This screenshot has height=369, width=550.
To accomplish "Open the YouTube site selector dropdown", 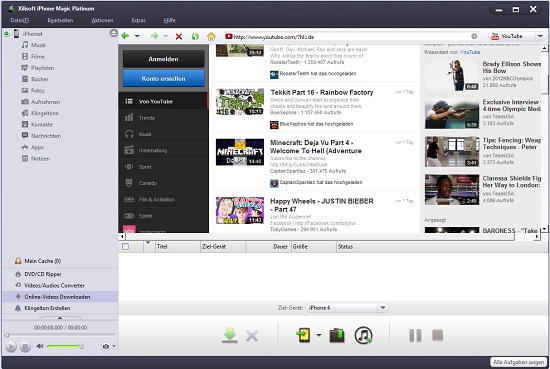I will (540, 36).
